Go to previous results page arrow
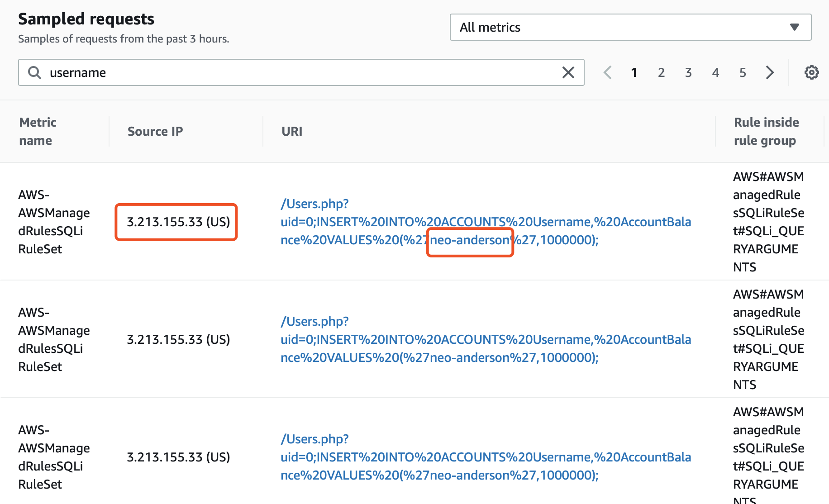The width and height of the screenshot is (829, 504). tap(608, 72)
